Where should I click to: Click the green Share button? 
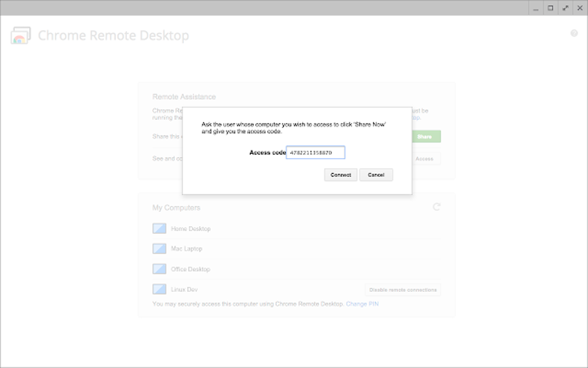click(426, 137)
